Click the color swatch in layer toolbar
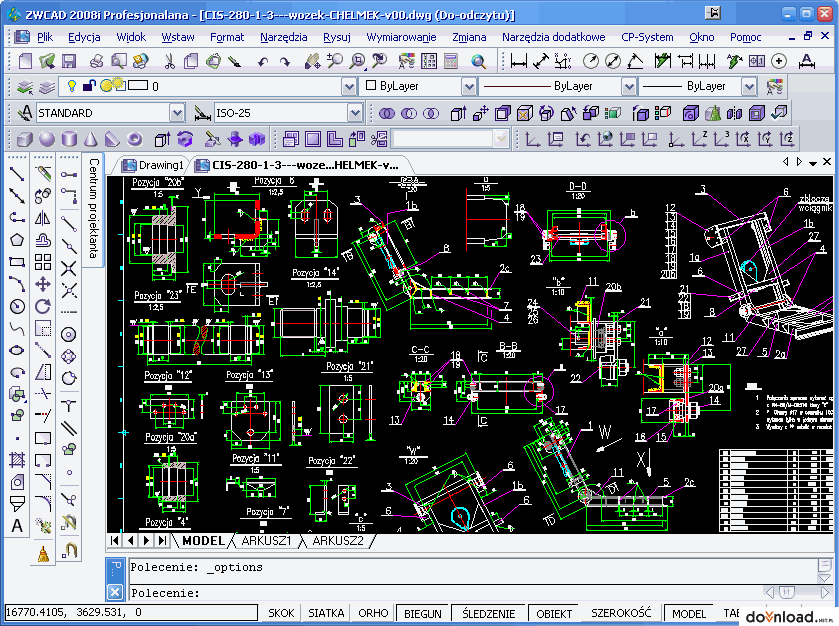This screenshot has width=839, height=626. [138, 85]
